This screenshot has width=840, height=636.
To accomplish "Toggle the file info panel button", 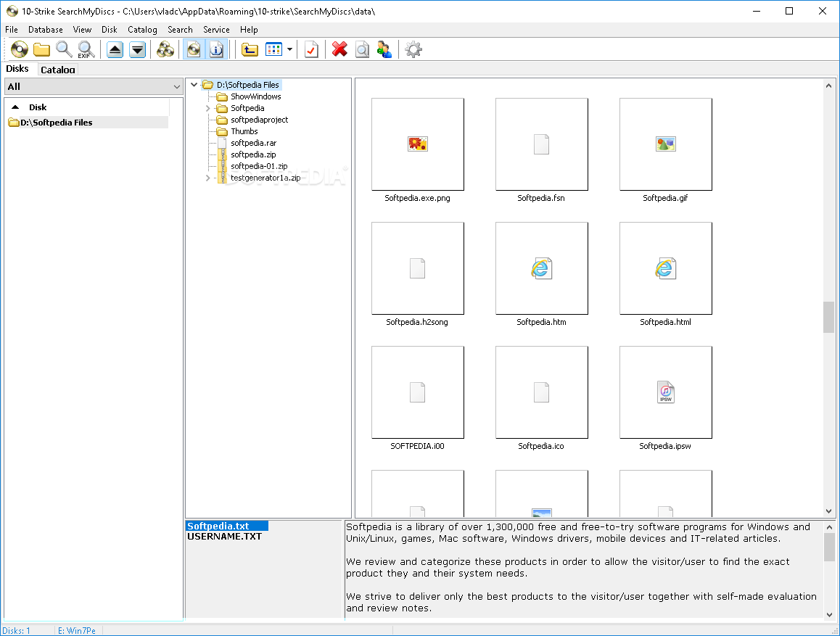I will coord(216,50).
